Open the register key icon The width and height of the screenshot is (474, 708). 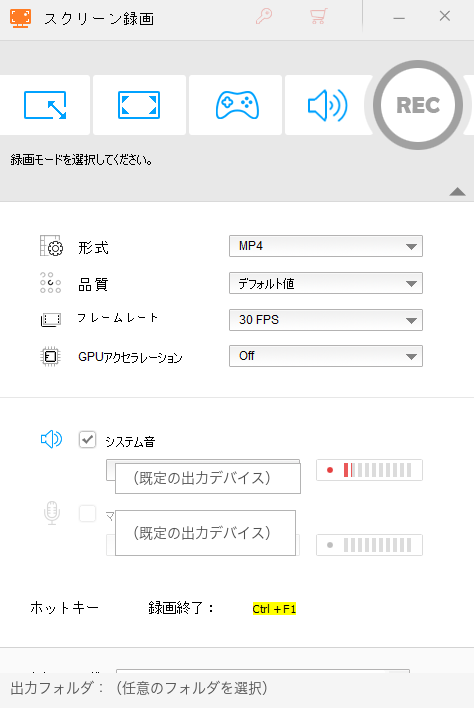pos(264,16)
